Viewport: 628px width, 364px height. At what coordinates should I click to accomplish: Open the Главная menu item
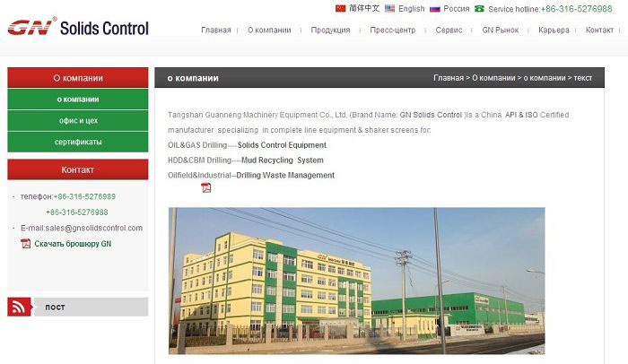[x=216, y=30]
